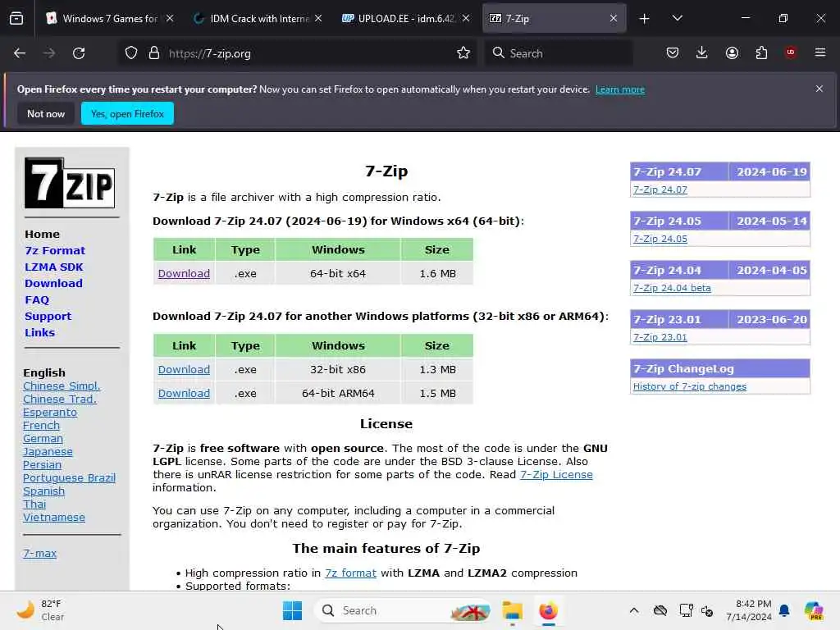Switch site language to Japanese

pyautogui.click(x=48, y=452)
